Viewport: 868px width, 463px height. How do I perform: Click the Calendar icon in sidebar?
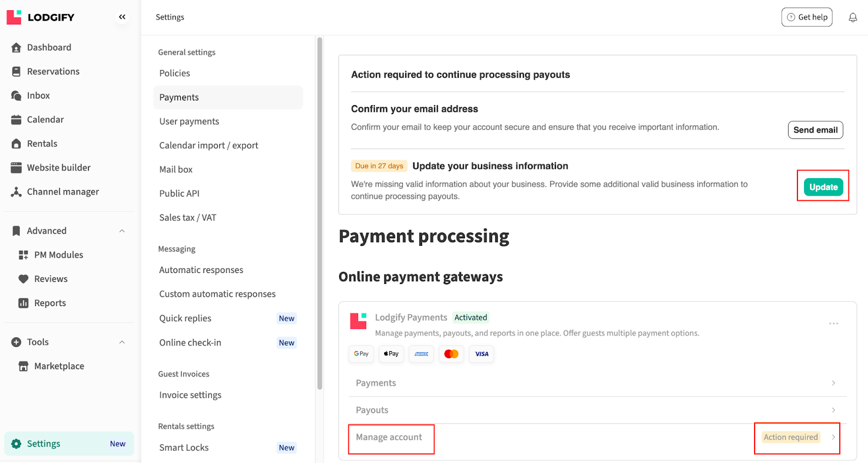[x=16, y=120]
